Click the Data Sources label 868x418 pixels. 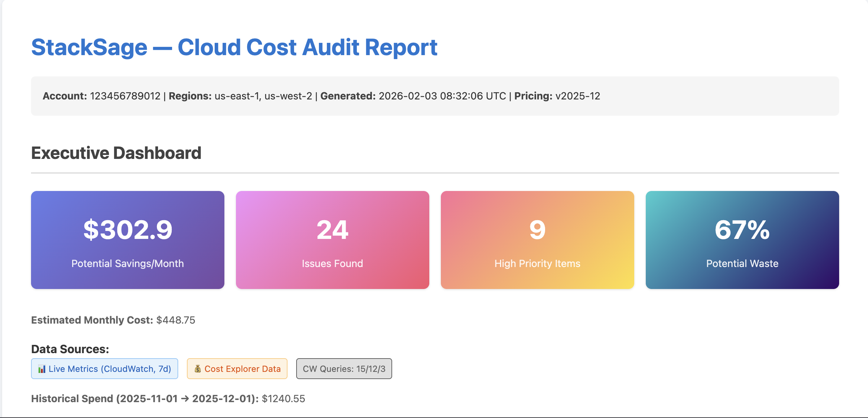70,349
